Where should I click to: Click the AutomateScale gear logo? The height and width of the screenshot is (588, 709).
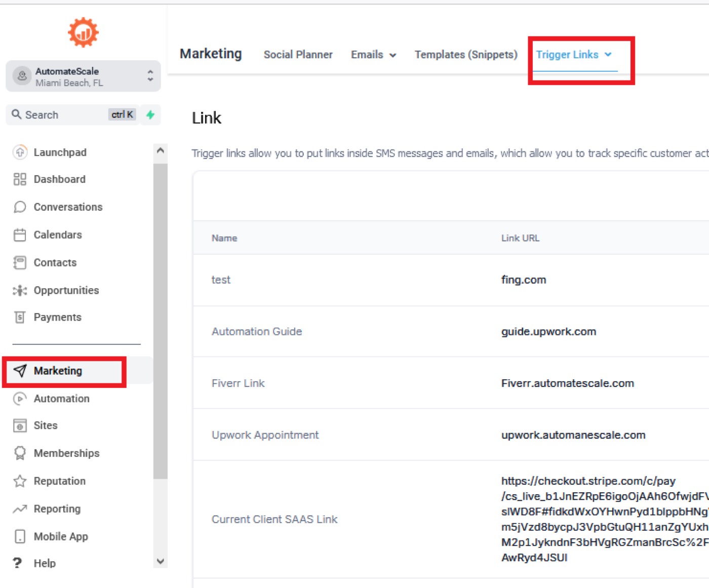83,32
